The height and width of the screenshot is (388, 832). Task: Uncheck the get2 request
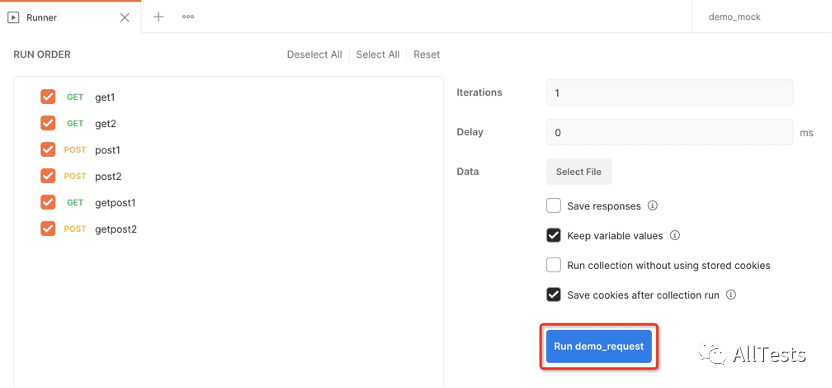click(48, 123)
